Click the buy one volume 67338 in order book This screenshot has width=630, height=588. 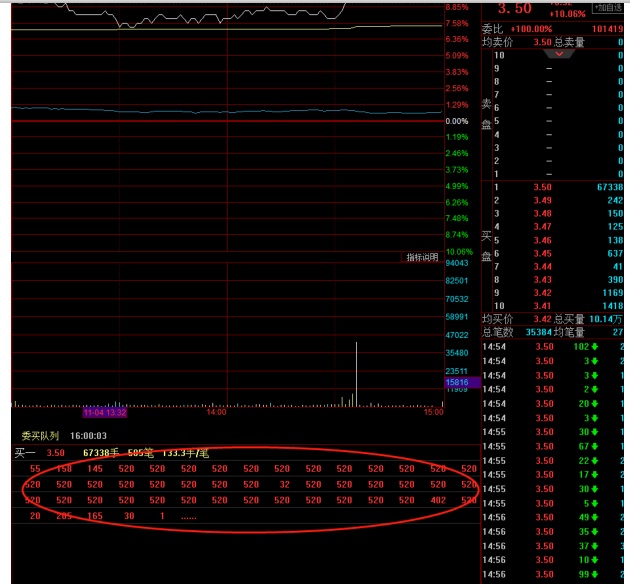click(610, 187)
